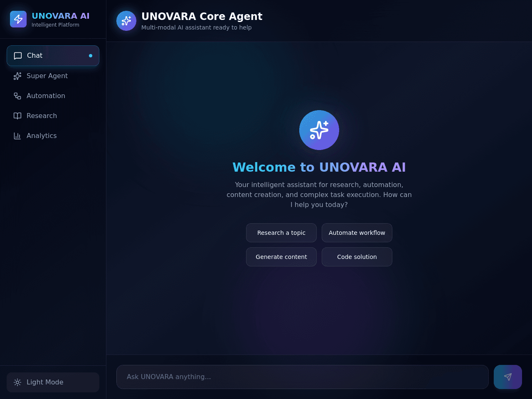The height and width of the screenshot is (399, 532).
Task: Click the Chat speech bubble icon
Action: click(x=18, y=56)
